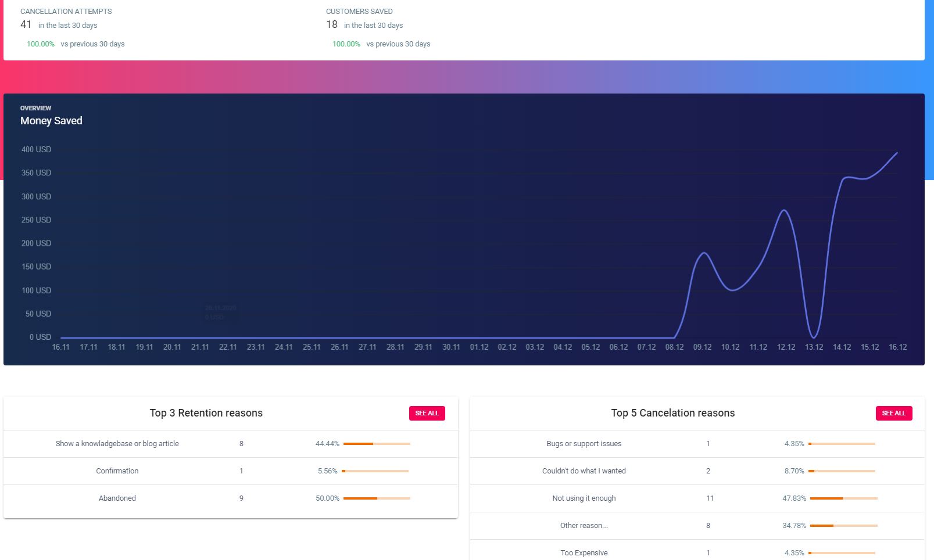Image resolution: width=934 pixels, height=560 pixels.
Task: Click the 16.11 date label on chart
Action: tap(60, 347)
